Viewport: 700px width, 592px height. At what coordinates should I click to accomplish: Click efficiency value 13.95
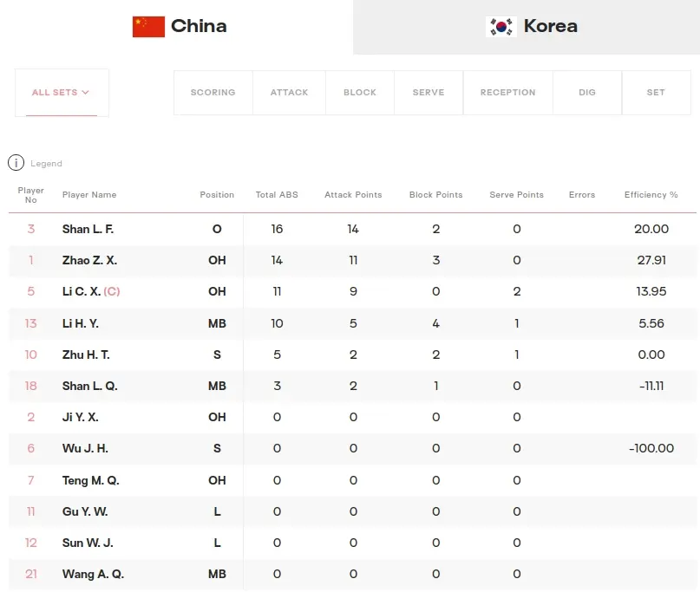[651, 291]
